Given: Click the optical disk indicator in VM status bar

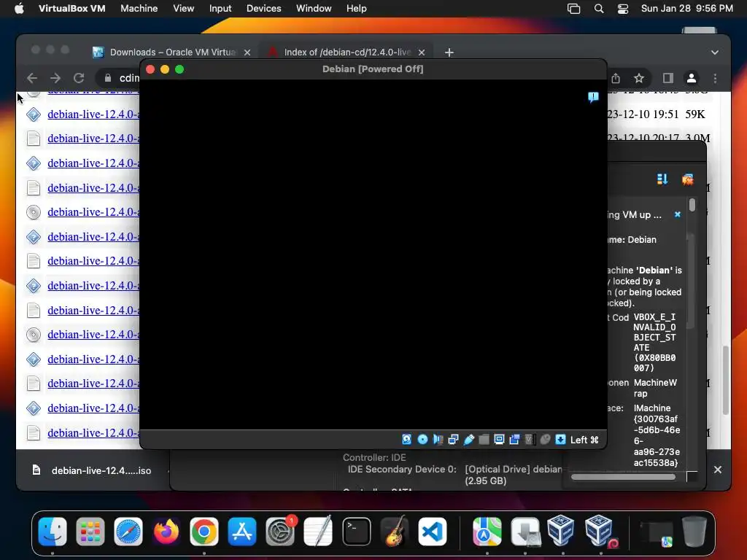Looking at the screenshot, I should [x=422, y=440].
